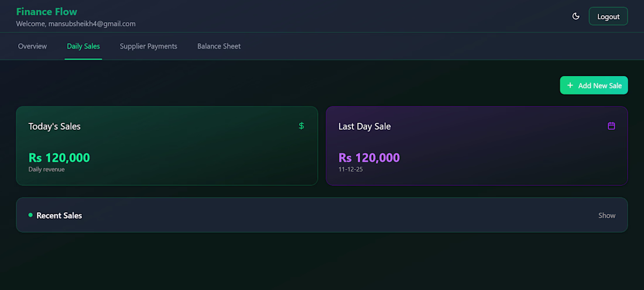Screen dimensions: 644x290
Task: Click the Last Day Sale card title
Action: click(x=364, y=126)
